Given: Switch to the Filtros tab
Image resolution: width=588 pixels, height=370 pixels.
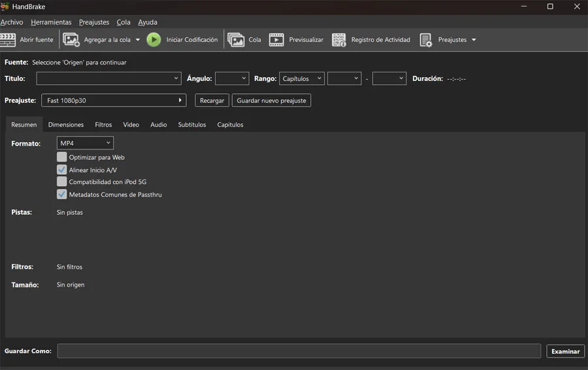Looking at the screenshot, I should pyautogui.click(x=103, y=125).
